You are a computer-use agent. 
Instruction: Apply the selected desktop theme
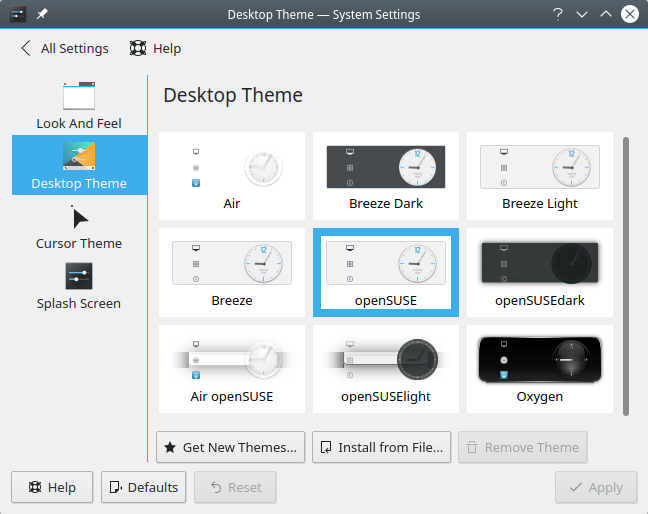(596, 487)
